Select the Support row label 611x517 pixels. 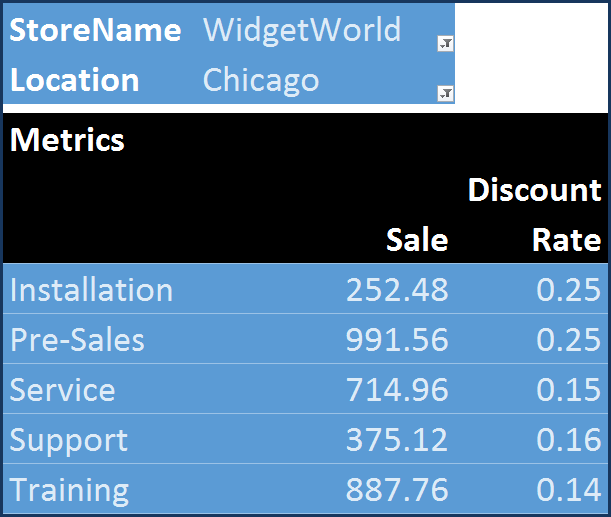[x=69, y=440]
